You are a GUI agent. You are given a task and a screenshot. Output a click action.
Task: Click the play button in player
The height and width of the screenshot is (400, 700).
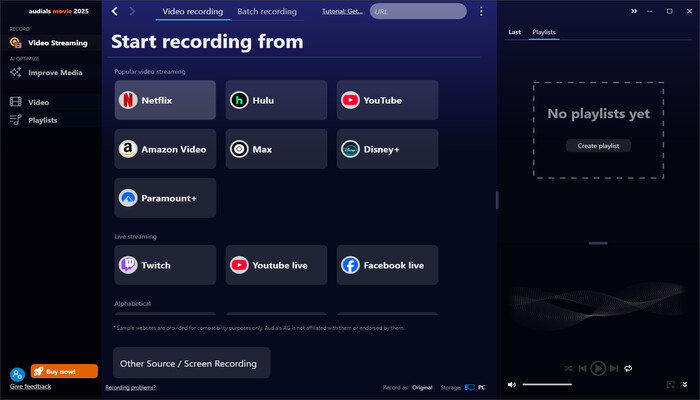pyautogui.click(x=598, y=369)
